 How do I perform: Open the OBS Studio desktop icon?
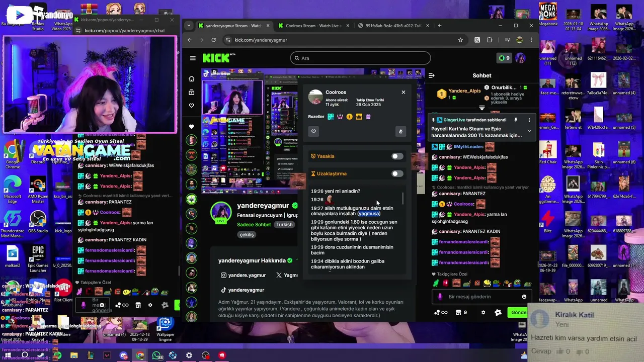[x=38, y=221]
